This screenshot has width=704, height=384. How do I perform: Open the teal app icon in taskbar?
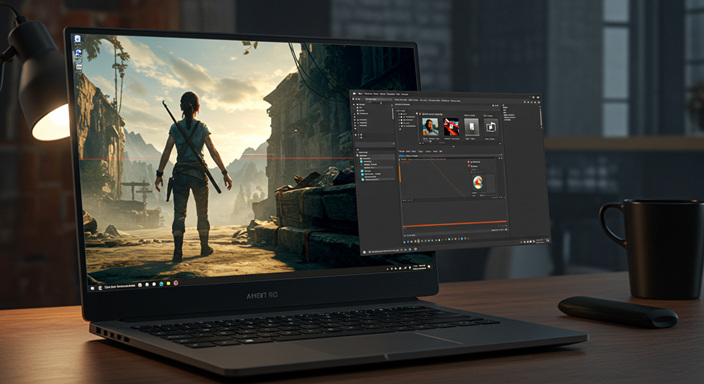click(x=161, y=284)
